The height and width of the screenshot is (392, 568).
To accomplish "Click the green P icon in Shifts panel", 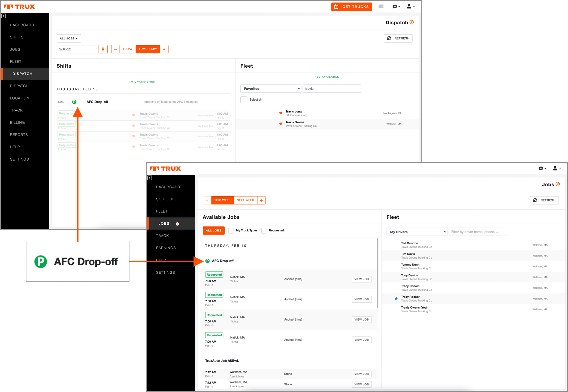I will coord(74,102).
